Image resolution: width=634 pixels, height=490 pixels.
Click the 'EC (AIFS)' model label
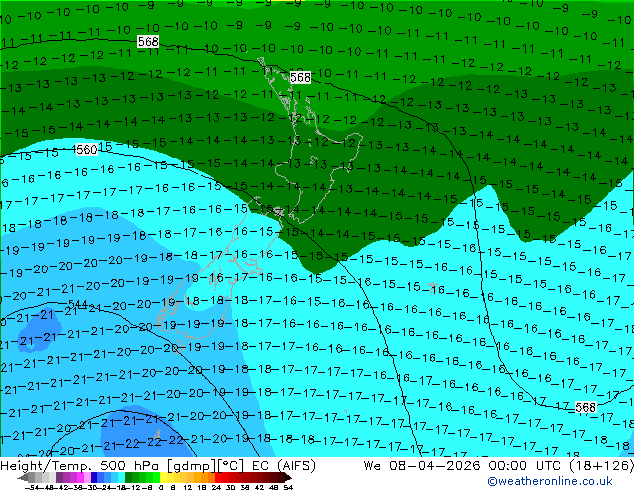(283, 466)
